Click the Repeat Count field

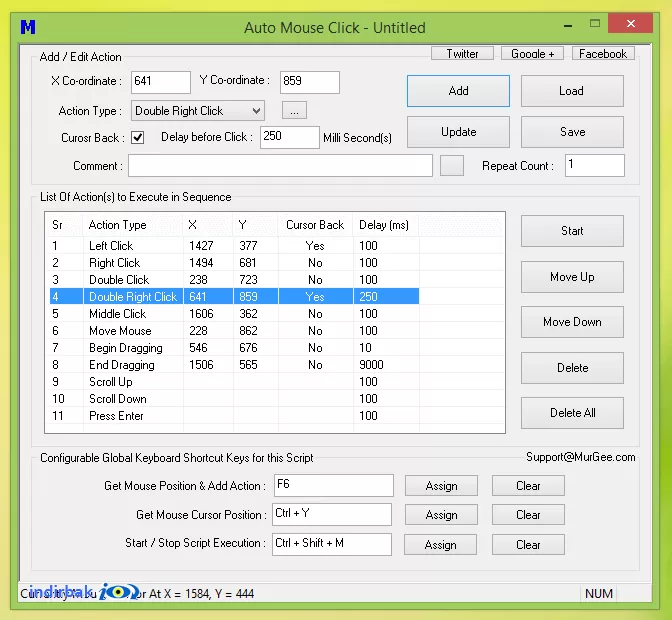tap(594, 165)
